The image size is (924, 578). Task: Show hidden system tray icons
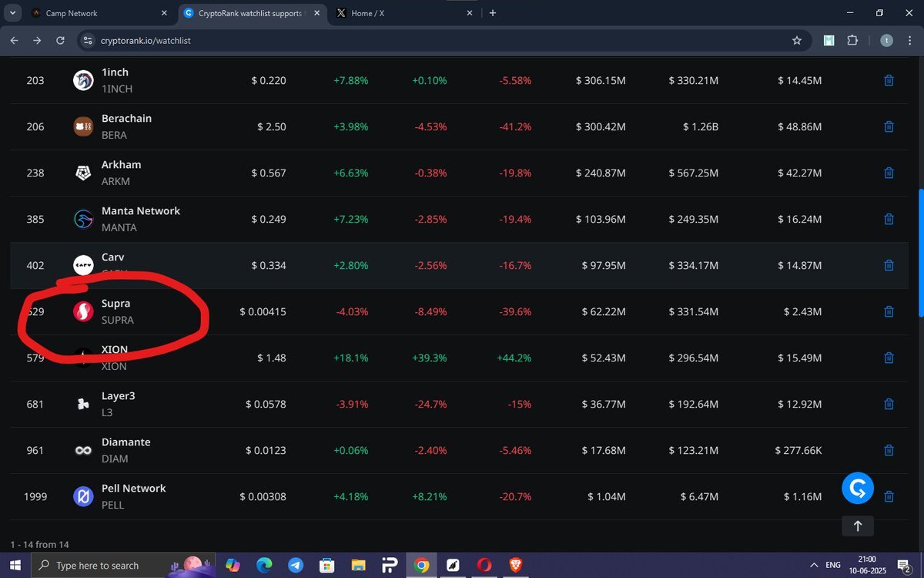pos(814,565)
